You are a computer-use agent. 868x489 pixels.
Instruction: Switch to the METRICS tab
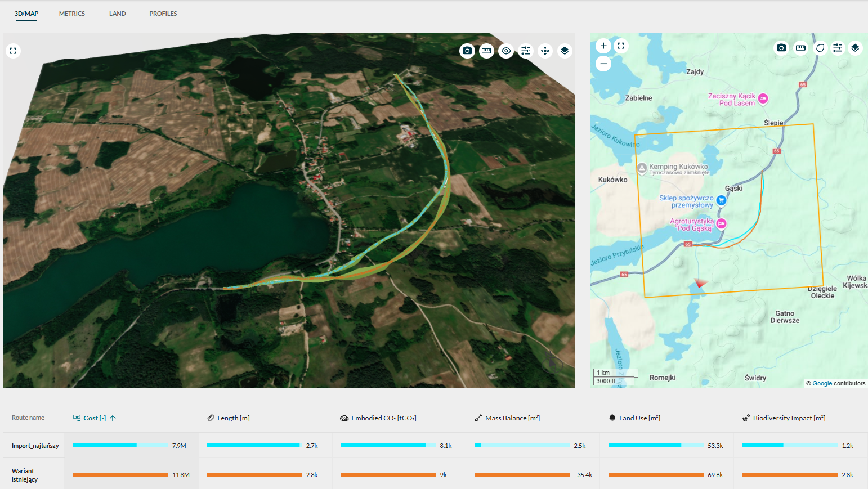pyautogui.click(x=72, y=14)
